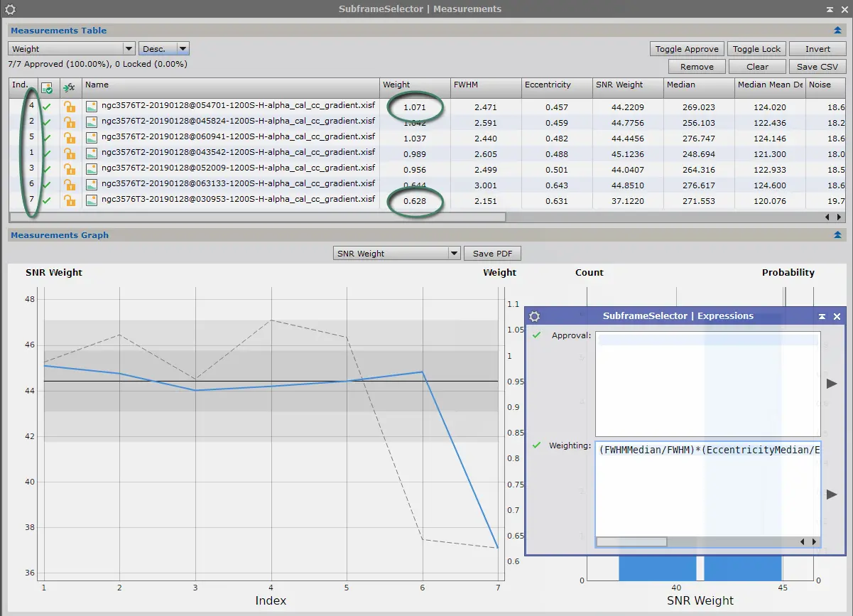
Task: Click inside the Weighting expression field
Action: pyautogui.click(x=707, y=488)
